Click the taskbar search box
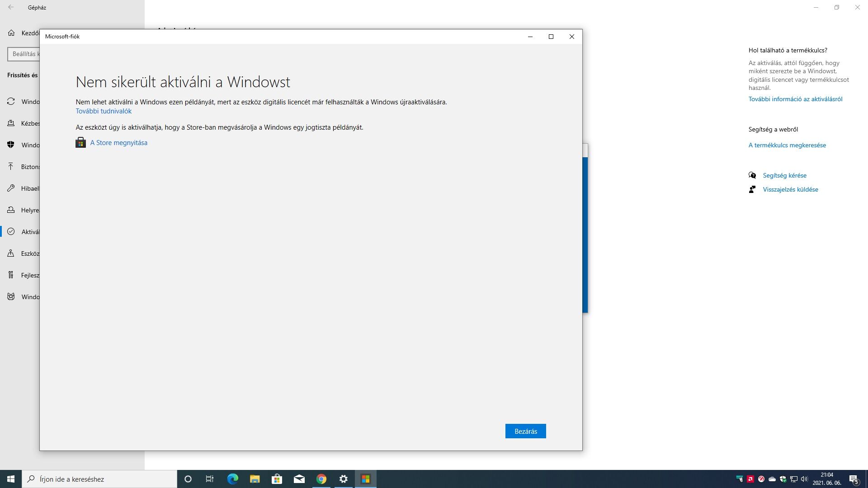Viewport: 868px width, 488px height. 99,479
